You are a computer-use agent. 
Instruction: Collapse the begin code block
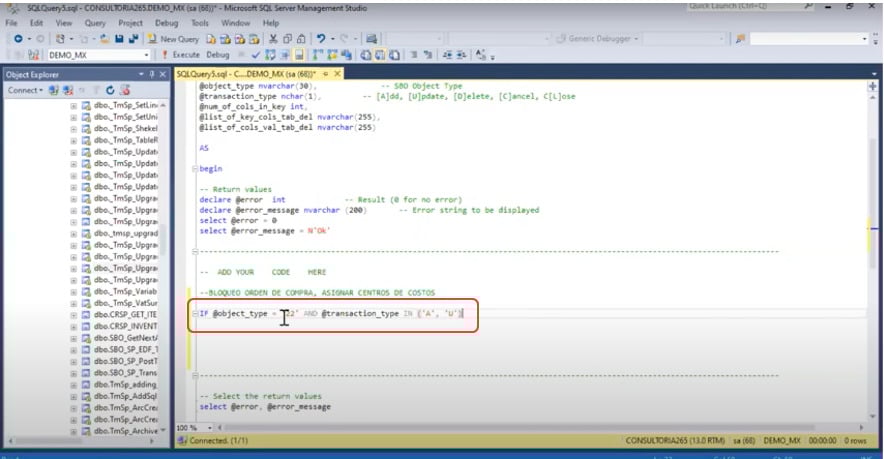pos(194,169)
